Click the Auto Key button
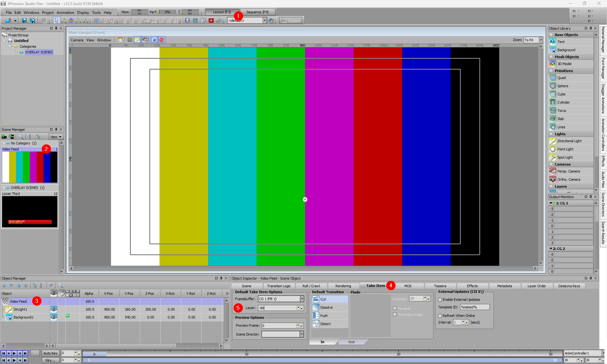 click(x=50, y=353)
